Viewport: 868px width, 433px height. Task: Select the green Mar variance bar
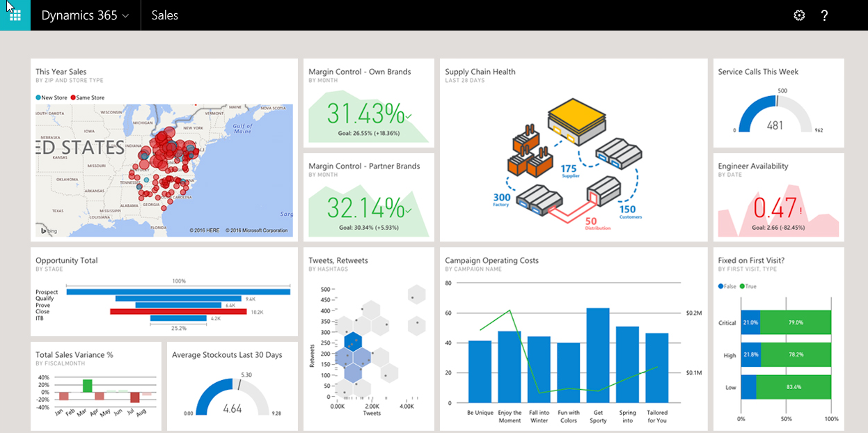point(88,386)
